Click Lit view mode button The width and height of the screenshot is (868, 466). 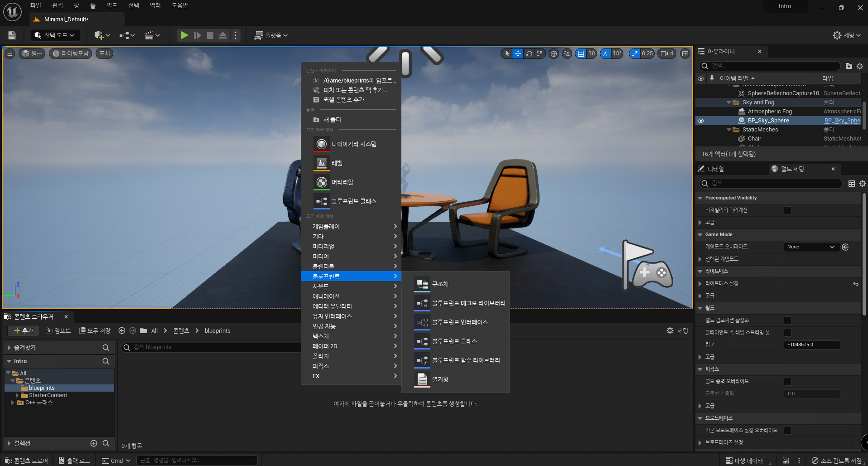coord(70,53)
